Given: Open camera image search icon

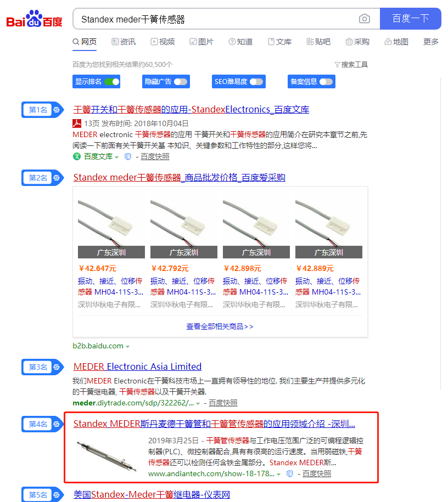Looking at the screenshot, I should 365,19.
